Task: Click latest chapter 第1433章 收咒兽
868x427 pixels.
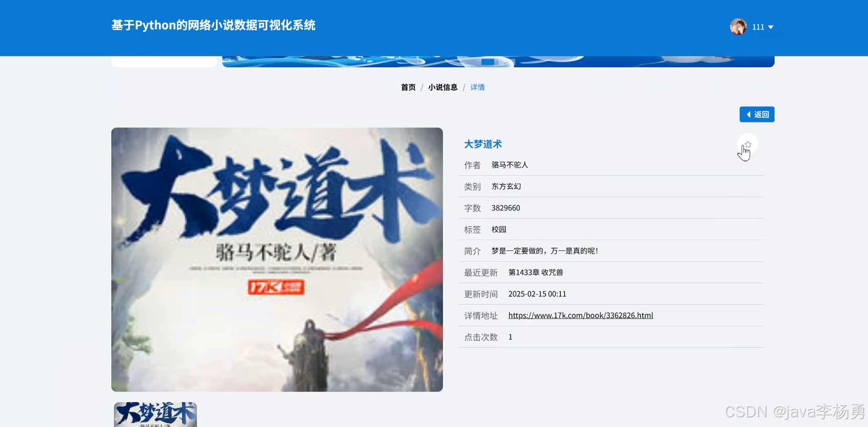Action: (x=536, y=272)
